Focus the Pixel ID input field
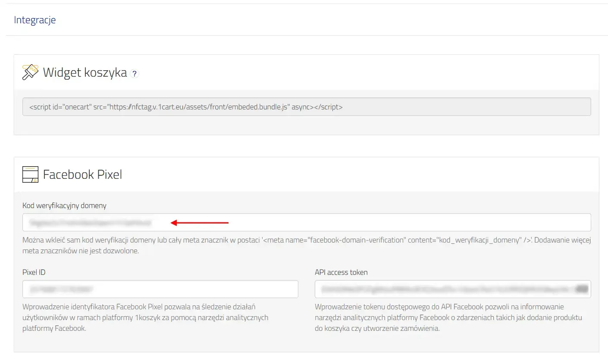The height and width of the screenshot is (364, 608). 160,289
